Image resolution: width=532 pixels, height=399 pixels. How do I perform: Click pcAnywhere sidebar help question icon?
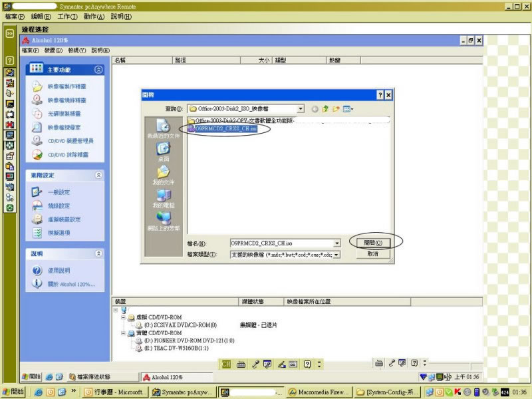click(x=10, y=61)
